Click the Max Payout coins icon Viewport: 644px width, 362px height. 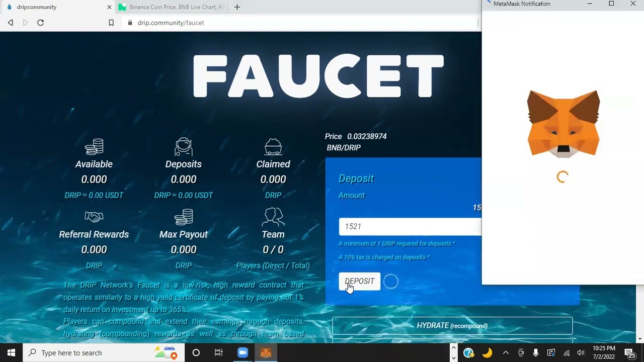pos(184,217)
